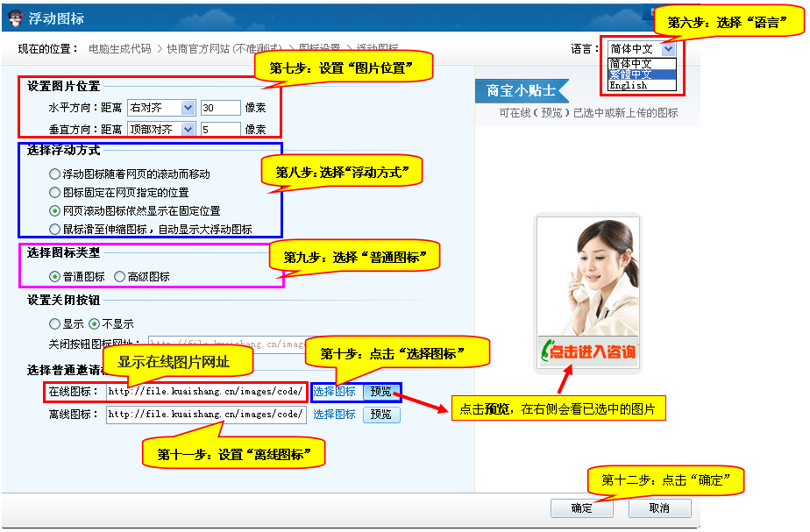Image resolution: width=810 pixels, height=532 pixels.
Task: Choose the 高级图标 icon type
Action: (x=120, y=277)
